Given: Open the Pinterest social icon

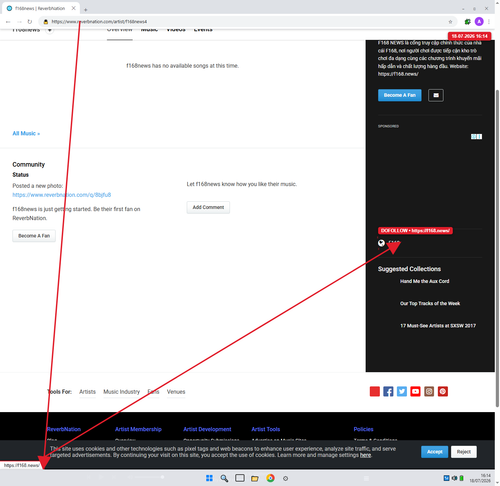Looking at the screenshot, I should 443,391.
